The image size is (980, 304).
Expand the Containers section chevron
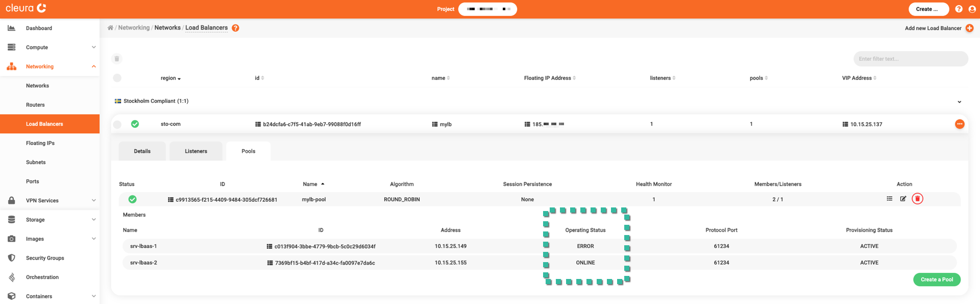pos(94,296)
